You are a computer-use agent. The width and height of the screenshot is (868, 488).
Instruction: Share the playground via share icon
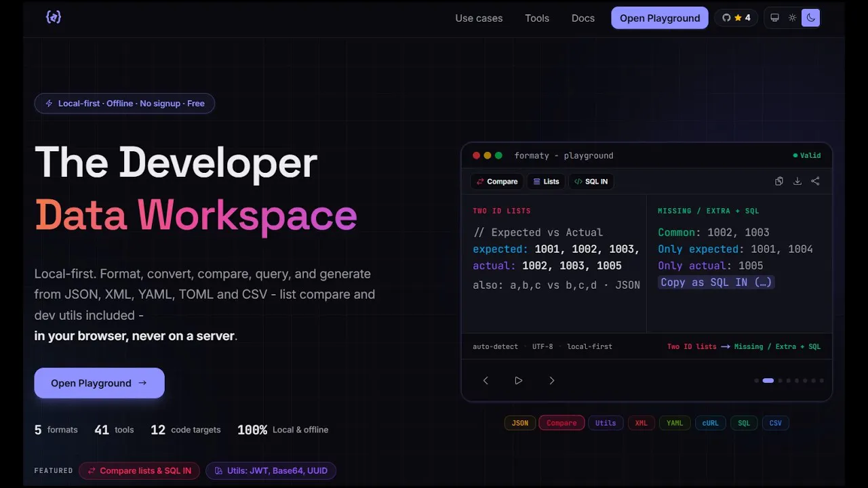click(x=815, y=181)
